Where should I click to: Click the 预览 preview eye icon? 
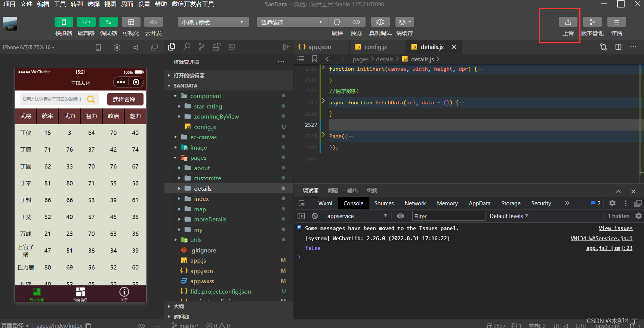pos(356,22)
